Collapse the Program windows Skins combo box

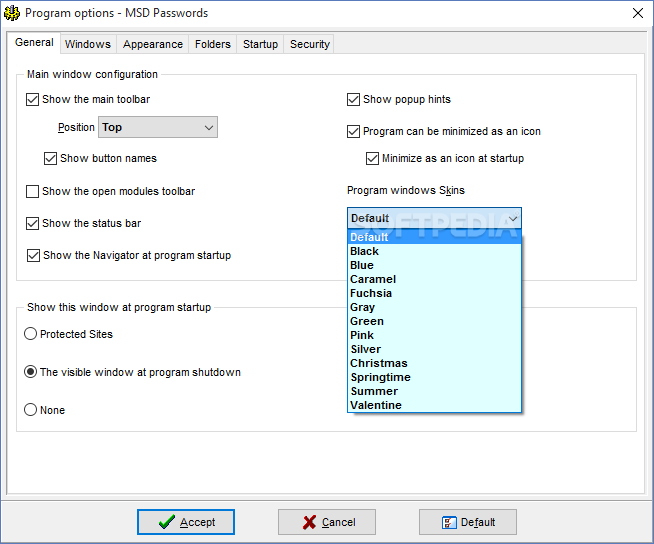coord(434,218)
